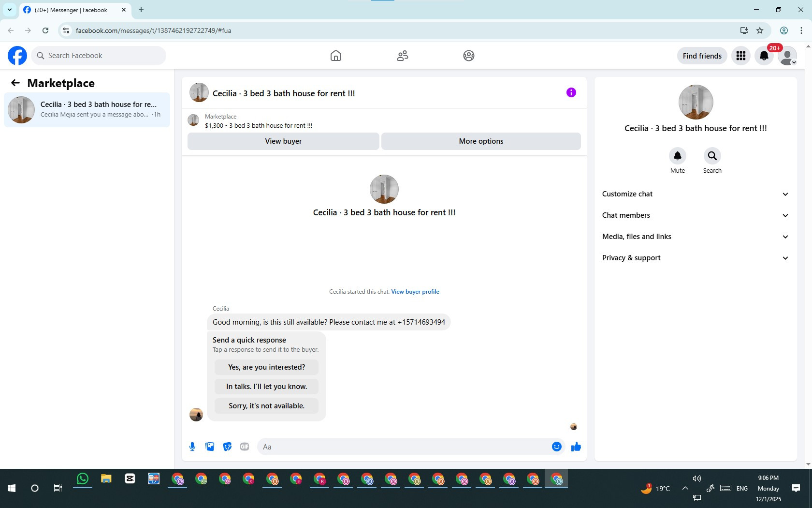Open the clock and date in taskbar

point(768,488)
